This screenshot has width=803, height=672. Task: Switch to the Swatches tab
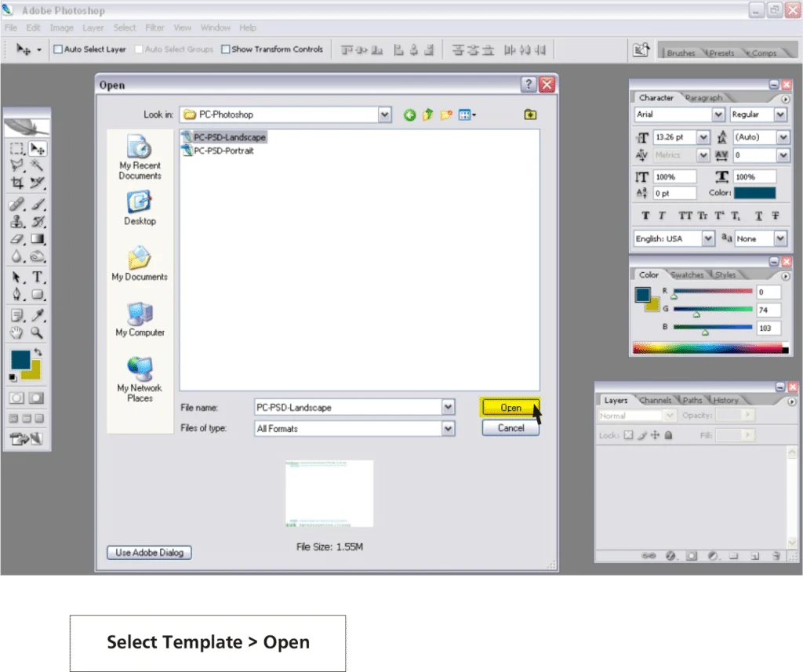tap(687, 275)
